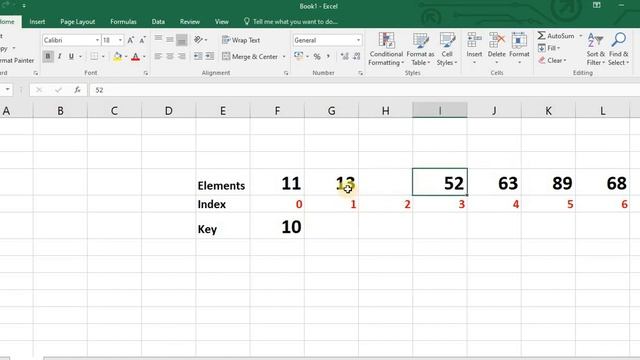This screenshot has height=360, width=640.
Task: Switch to the Review tab
Action: (190, 22)
